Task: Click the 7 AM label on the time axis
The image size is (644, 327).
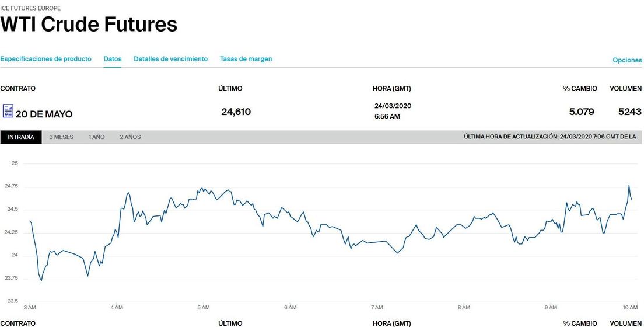Action: tap(377, 307)
